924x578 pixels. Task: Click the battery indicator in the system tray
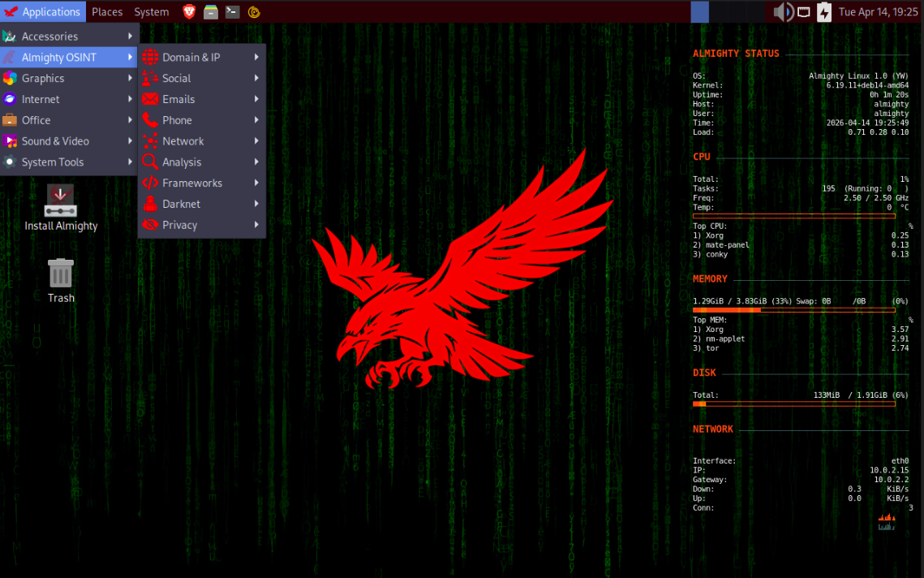click(x=823, y=11)
